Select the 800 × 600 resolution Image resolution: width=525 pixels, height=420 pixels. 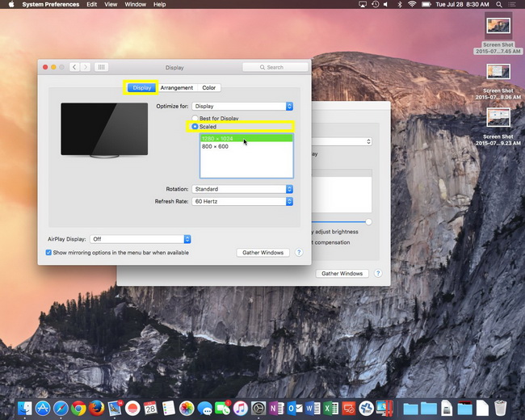click(246, 146)
